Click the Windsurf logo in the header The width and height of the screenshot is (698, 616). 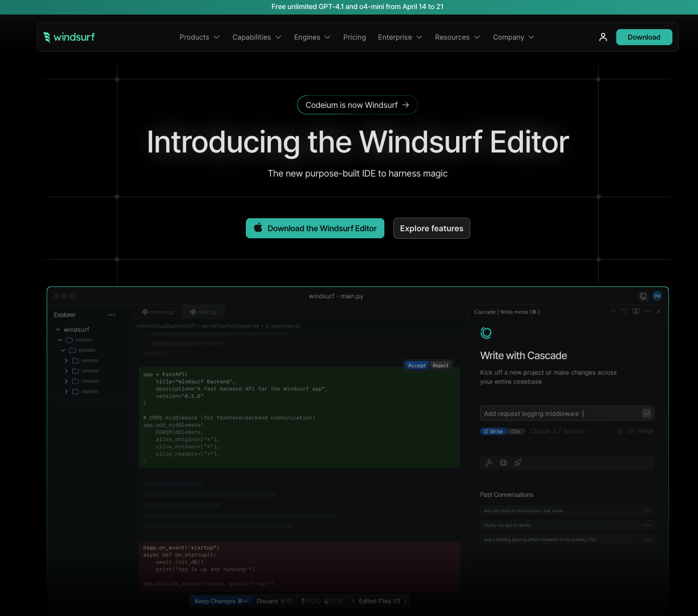tap(69, 37)
